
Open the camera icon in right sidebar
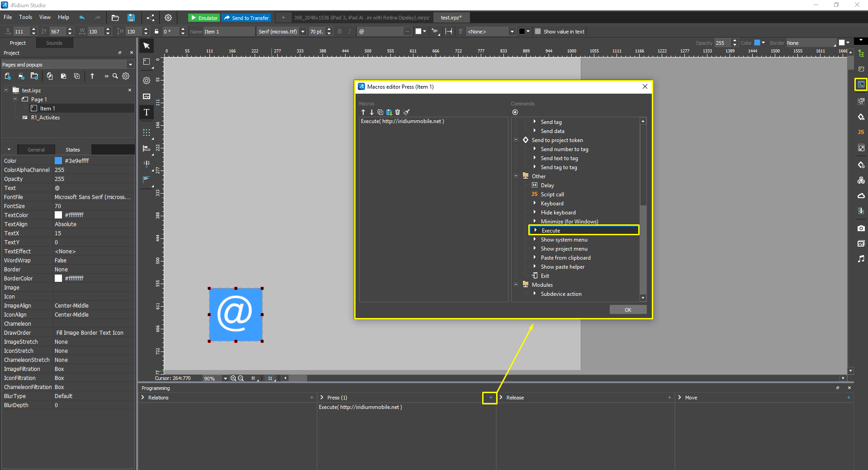pyautogui.click(x=861, y=228)
